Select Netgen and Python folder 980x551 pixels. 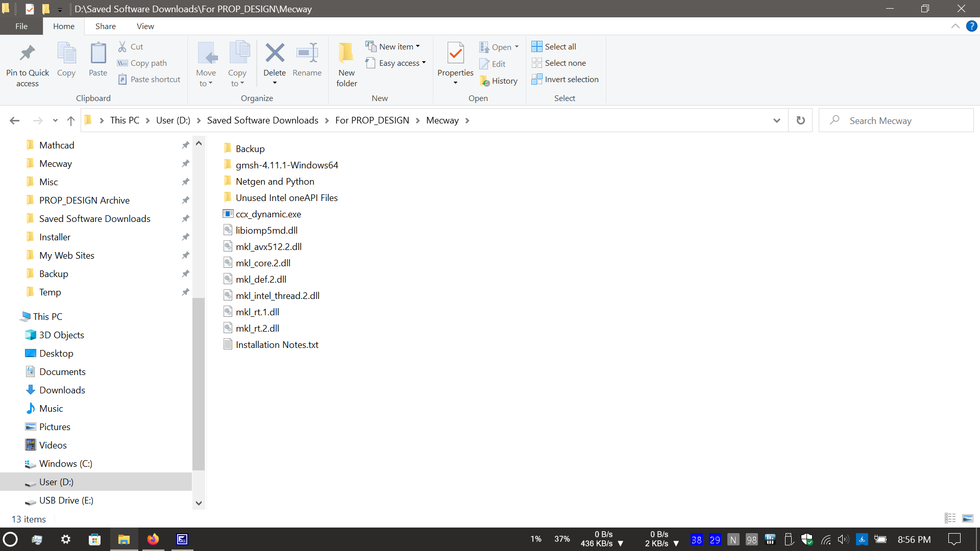pos(268,181)
